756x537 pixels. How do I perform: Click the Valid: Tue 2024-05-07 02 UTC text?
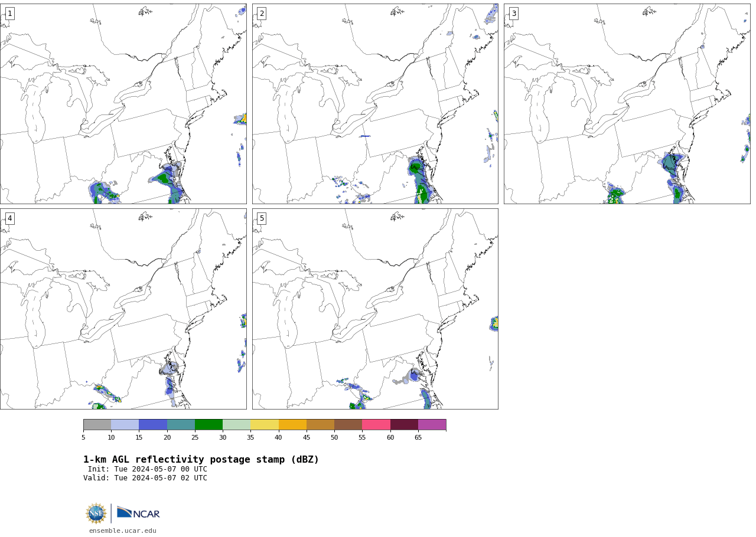tap(145, 478)
